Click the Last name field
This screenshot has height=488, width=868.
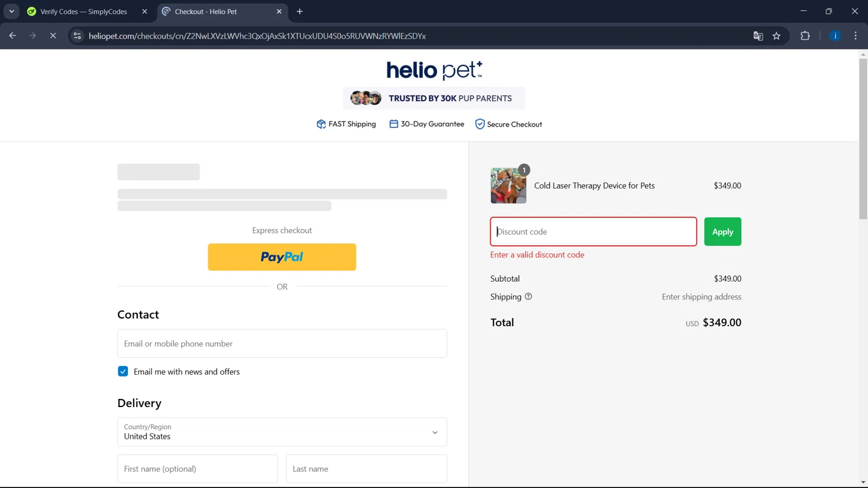coord(366,469)
